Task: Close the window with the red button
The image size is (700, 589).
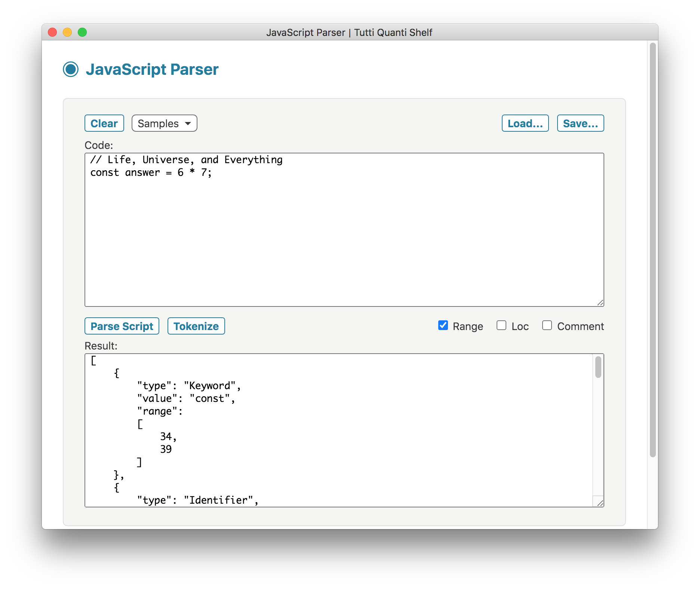Action: [52, 32]
